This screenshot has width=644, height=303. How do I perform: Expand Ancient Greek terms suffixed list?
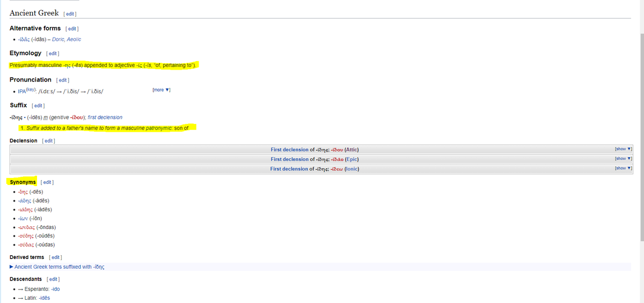click(57, 267)
